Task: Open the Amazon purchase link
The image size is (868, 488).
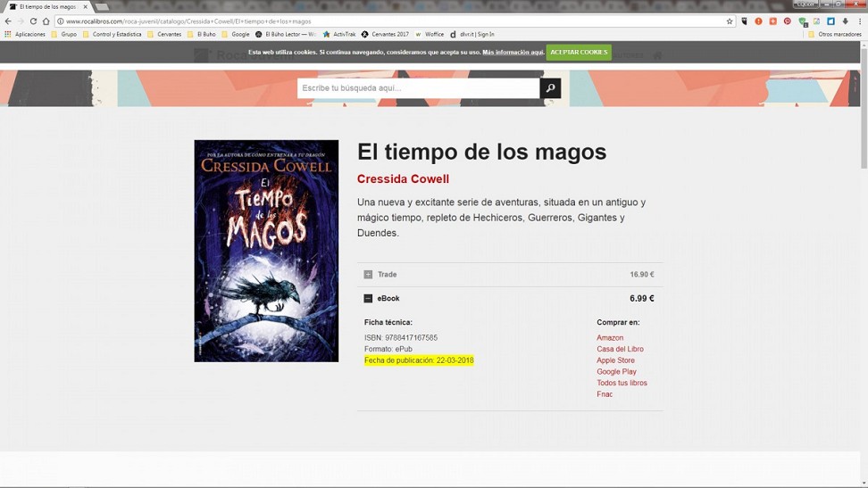Action: click(x=610, y=338)
